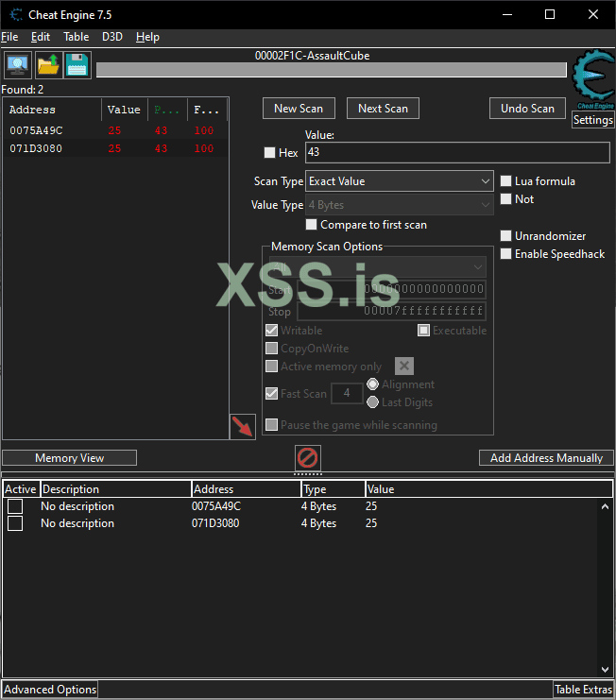Enable the Unrandomizer checkbox
The image size is (616, 700).
click(505, 236)
